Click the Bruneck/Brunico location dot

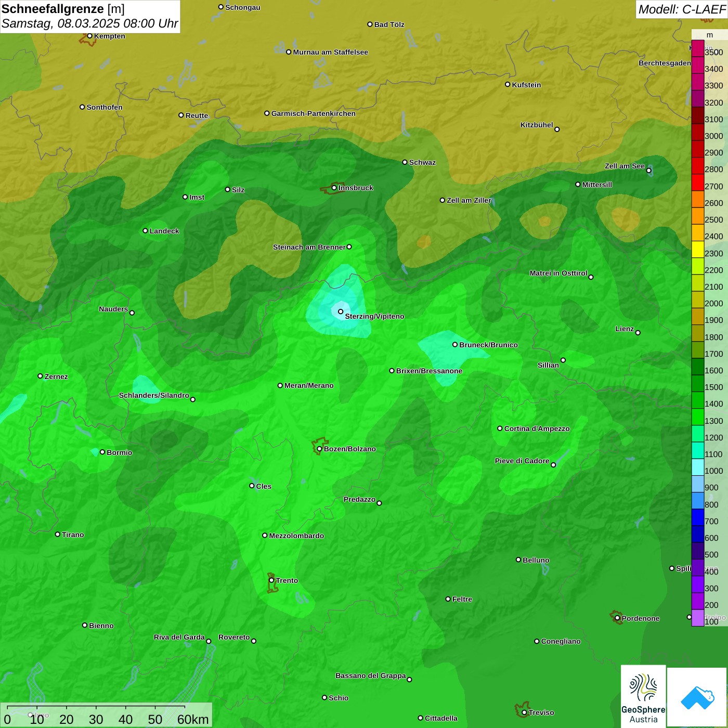455,344
